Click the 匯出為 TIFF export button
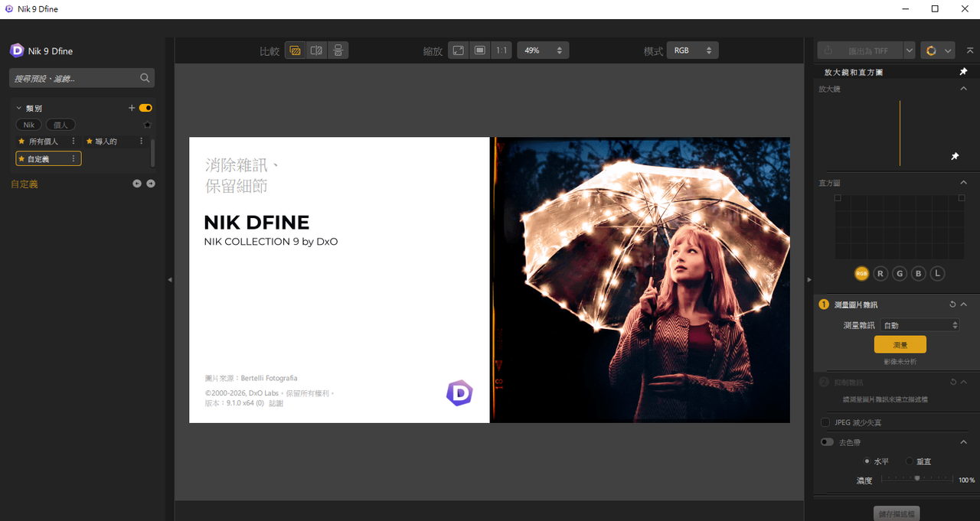Viewport: 980px width, 521px height. 860,50
